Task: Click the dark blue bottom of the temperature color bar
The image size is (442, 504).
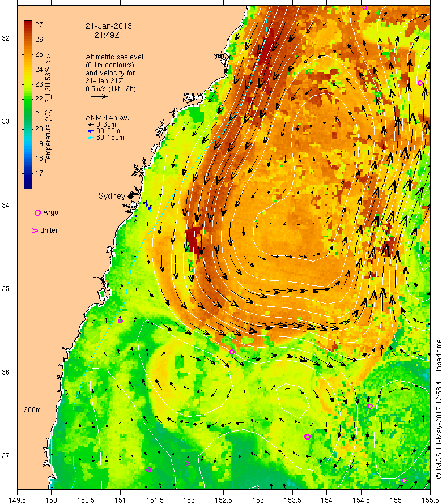Action: pyautogui.click(x=28, y=185)
